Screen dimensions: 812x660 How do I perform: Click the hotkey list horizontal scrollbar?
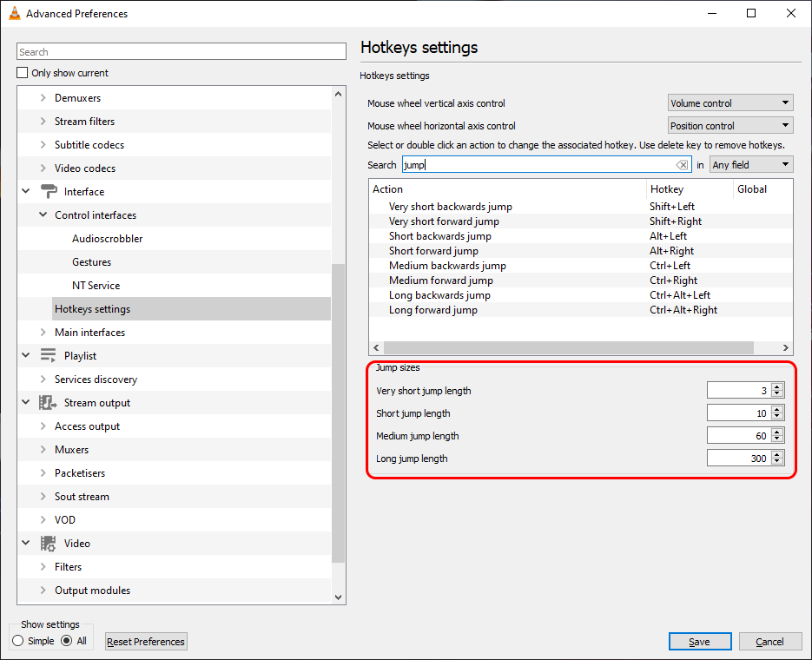point(569,347)
